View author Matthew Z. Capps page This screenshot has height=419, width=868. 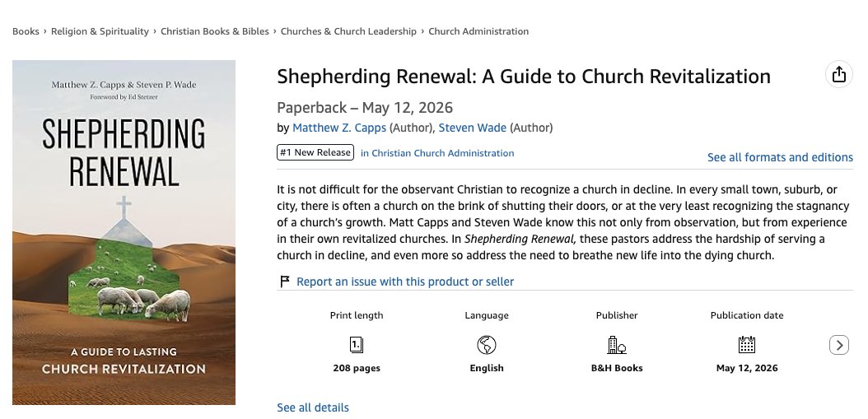tap(339, 128)
